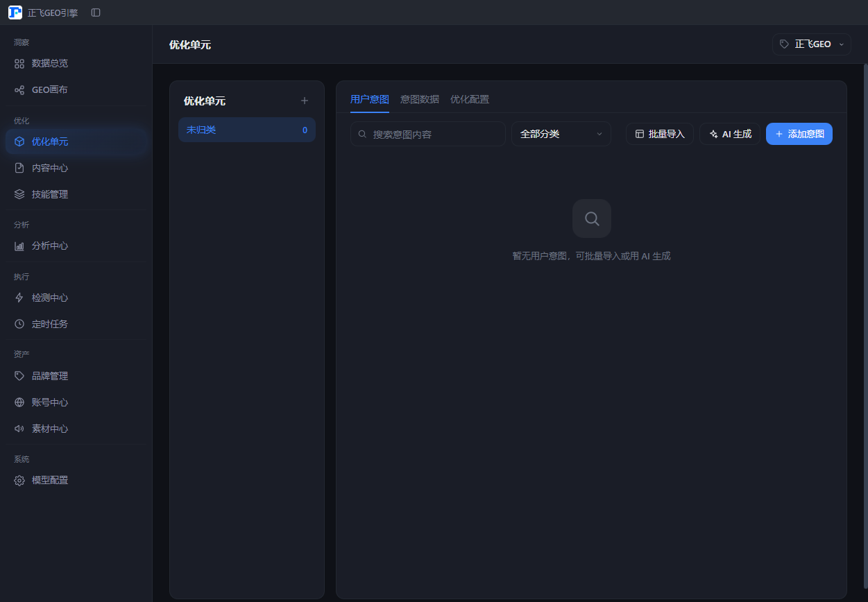Click the AI 生成 button

coord(730,134)
